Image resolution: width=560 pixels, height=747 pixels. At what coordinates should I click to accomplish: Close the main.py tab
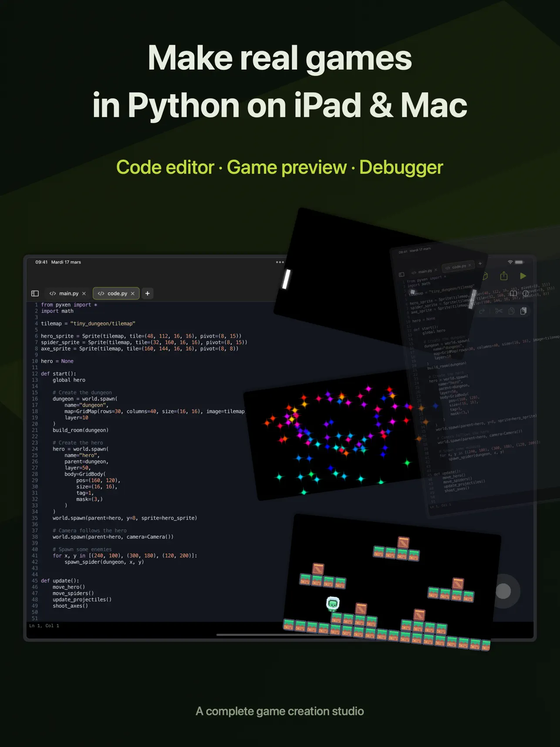(x=84, y=293)
